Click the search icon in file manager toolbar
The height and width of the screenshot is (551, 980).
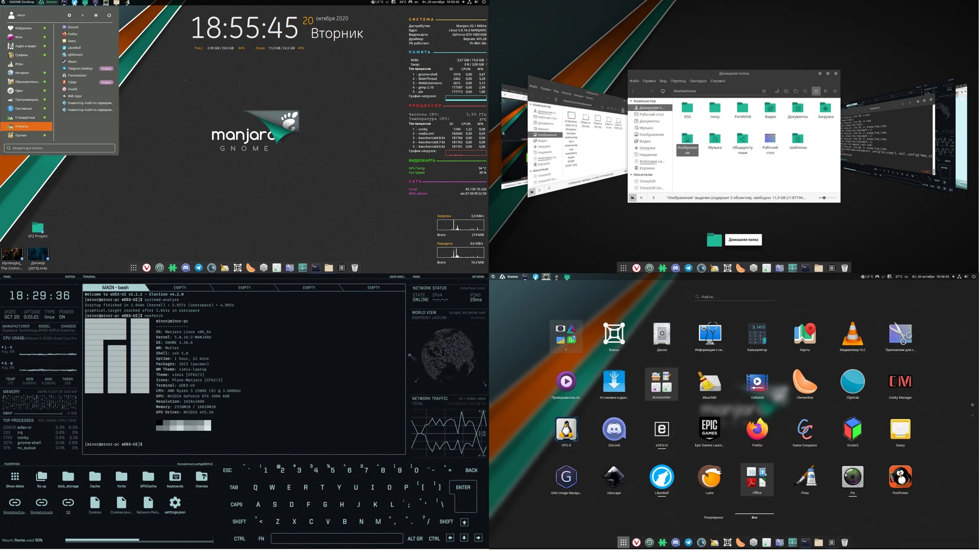coord(805,91)
